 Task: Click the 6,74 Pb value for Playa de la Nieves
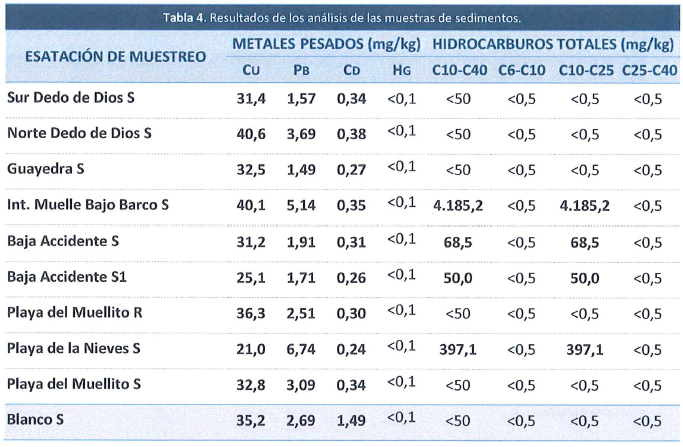(301, 349)
